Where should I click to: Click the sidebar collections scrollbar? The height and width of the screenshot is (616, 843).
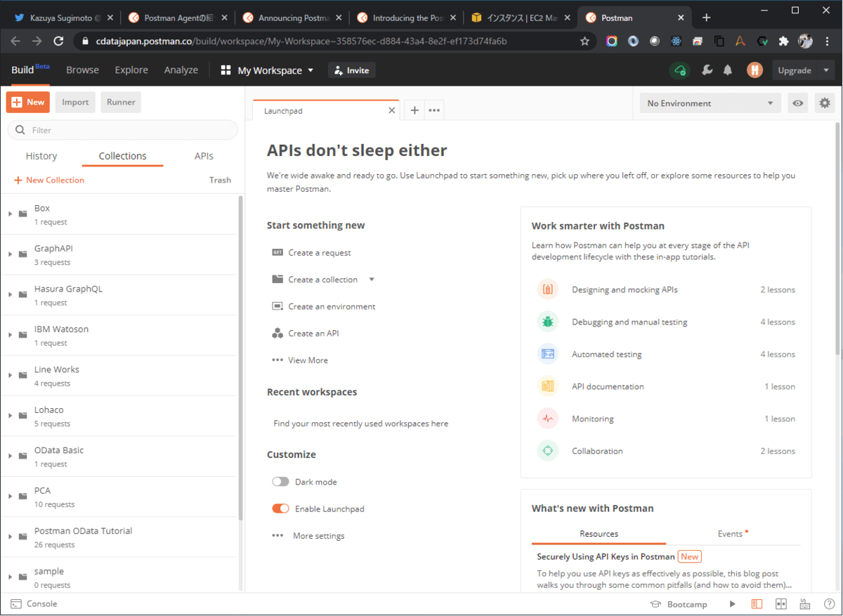(241, 358)
